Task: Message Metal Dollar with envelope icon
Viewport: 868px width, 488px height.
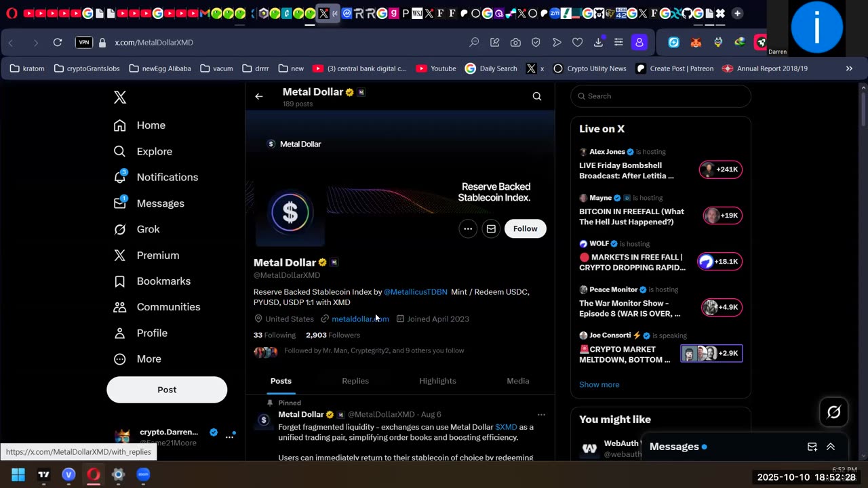Action: click(x=491, y=228)
